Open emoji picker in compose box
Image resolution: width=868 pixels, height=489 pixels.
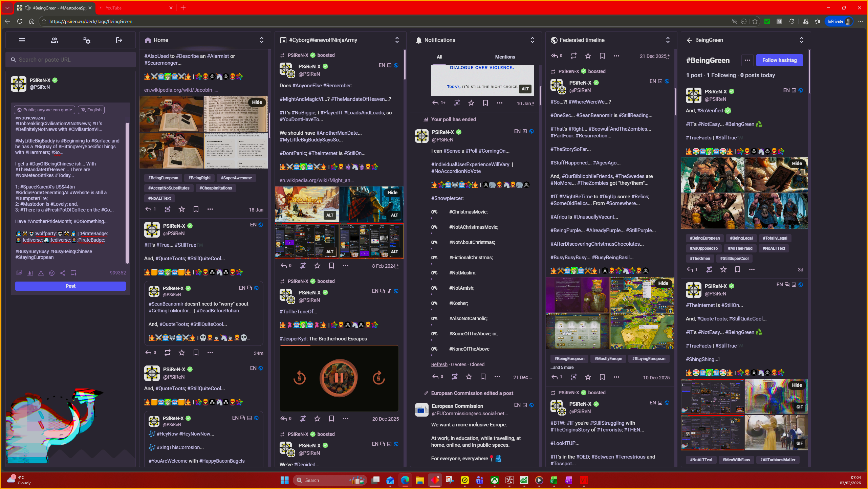(52, 273)
